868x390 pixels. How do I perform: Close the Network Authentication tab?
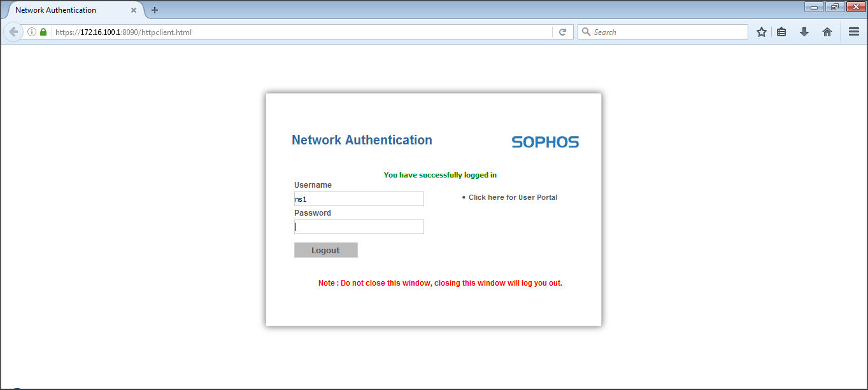(134, 10)
